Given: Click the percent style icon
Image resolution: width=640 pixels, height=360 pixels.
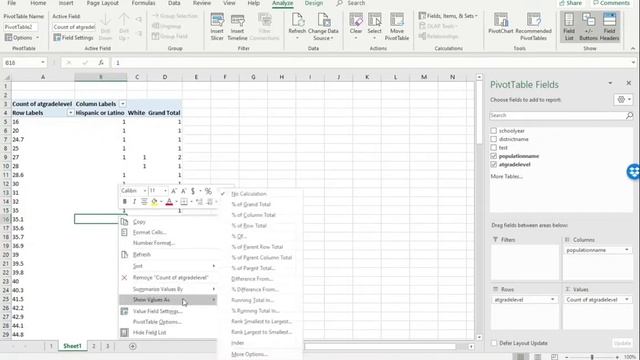Looking at the screenshot, I should [x=208, y=191].
